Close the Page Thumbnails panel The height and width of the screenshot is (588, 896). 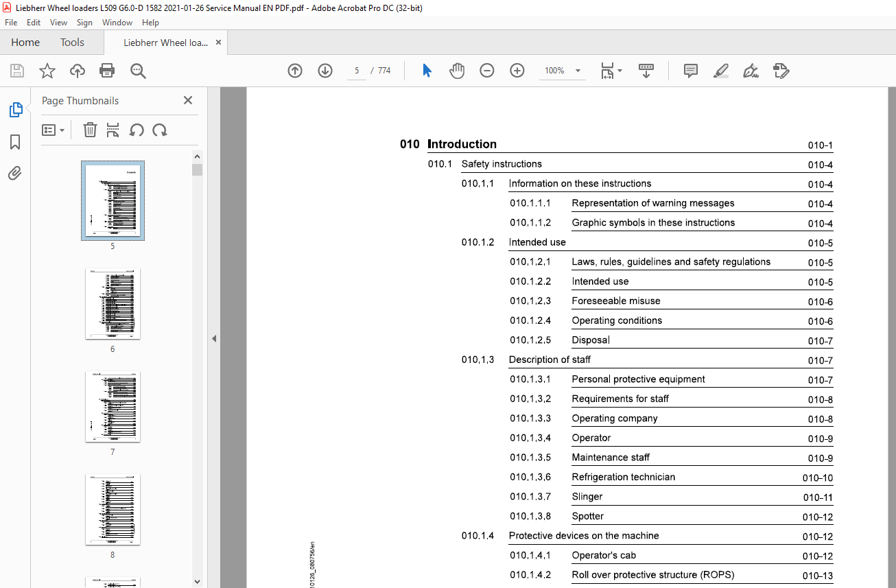coord(188,100)
